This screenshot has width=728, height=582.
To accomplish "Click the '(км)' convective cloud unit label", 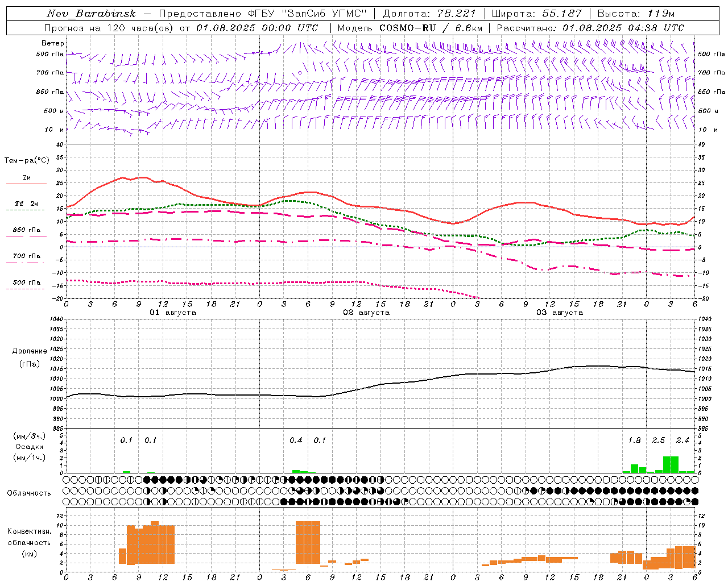I will [29, 554].
